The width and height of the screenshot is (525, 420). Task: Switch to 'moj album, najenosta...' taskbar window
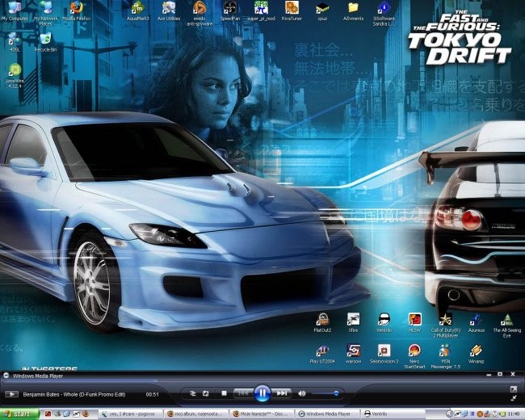coord(196,414)
